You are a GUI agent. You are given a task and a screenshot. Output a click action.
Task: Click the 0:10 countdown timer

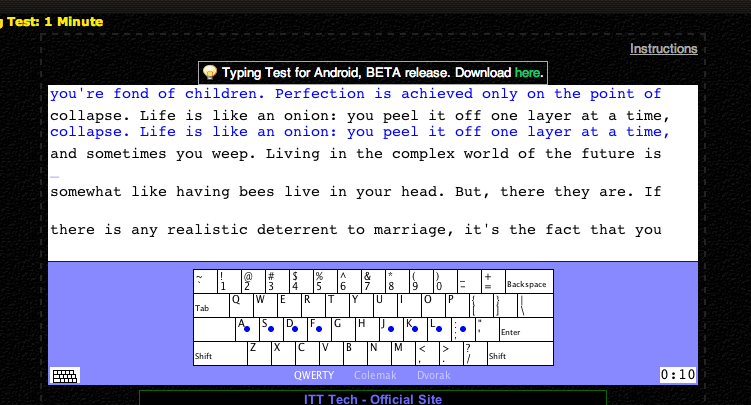pos(677,375)
